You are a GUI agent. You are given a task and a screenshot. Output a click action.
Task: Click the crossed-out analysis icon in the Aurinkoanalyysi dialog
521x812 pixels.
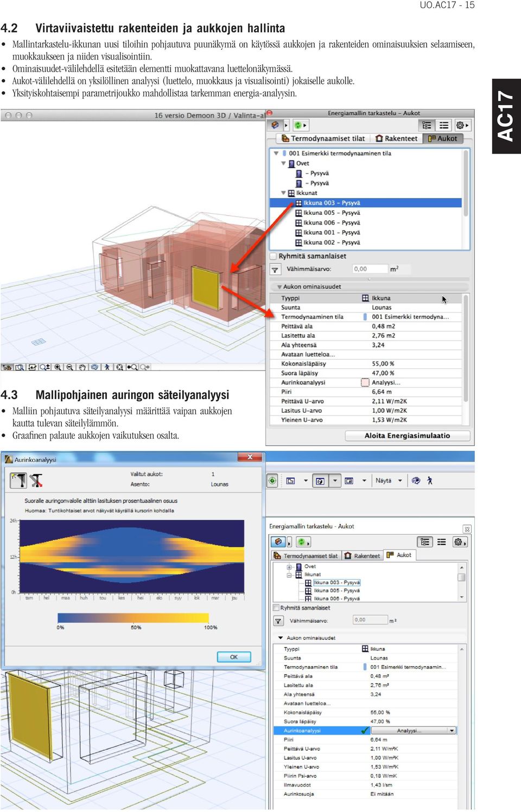pos(36,480)
